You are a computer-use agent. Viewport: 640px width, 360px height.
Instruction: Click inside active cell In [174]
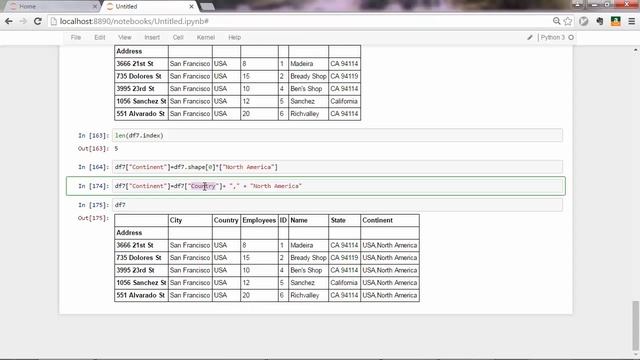(337, 186)
